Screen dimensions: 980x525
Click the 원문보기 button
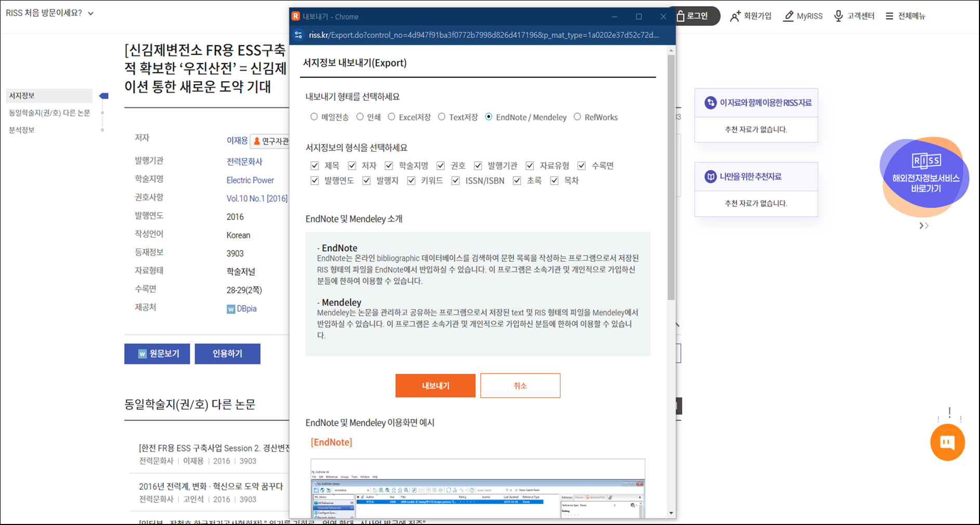click(x=157, y=353)
